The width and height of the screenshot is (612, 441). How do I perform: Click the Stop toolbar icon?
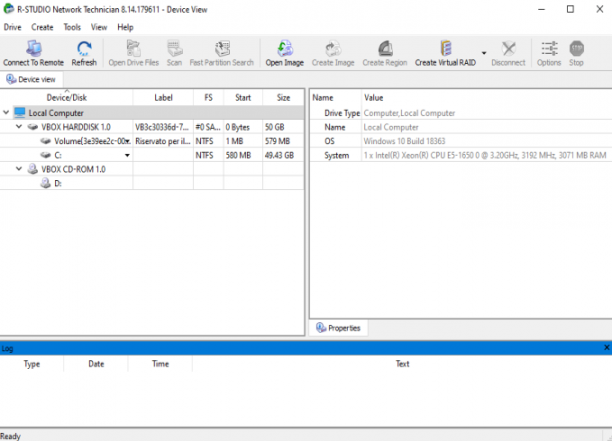click(576, 48)
